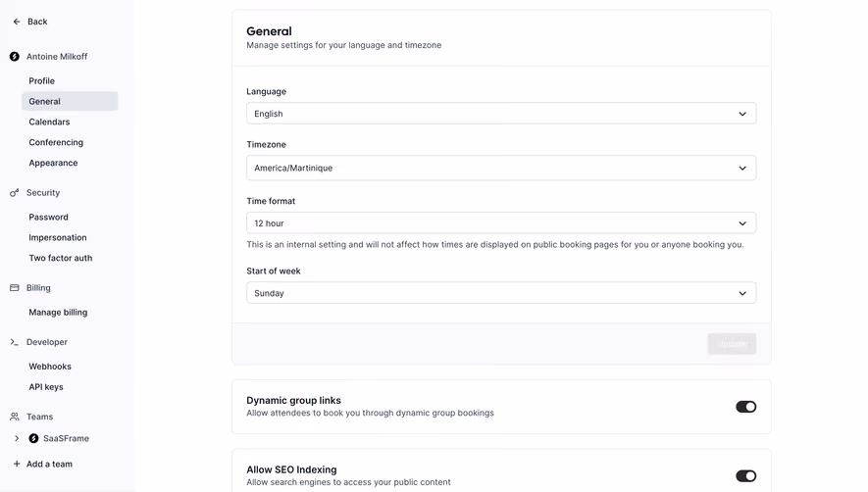Click the Time format label
The image size is (868, 492).
pyautogui.click(x=271, y=201)
